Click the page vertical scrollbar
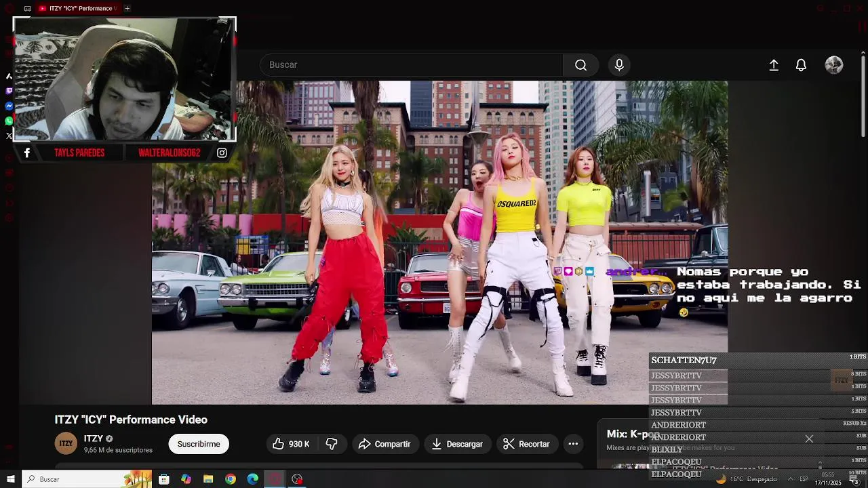The image size is (868, 488). tap(863, 95)
